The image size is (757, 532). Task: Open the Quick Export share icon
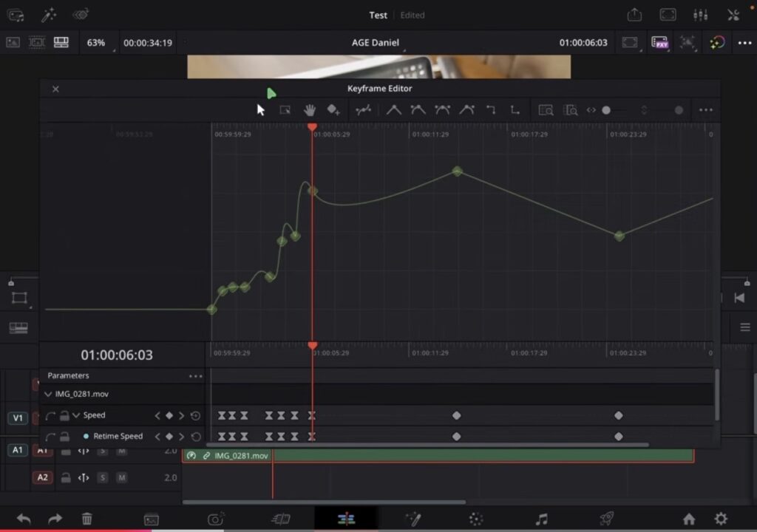tap(634, 15)
